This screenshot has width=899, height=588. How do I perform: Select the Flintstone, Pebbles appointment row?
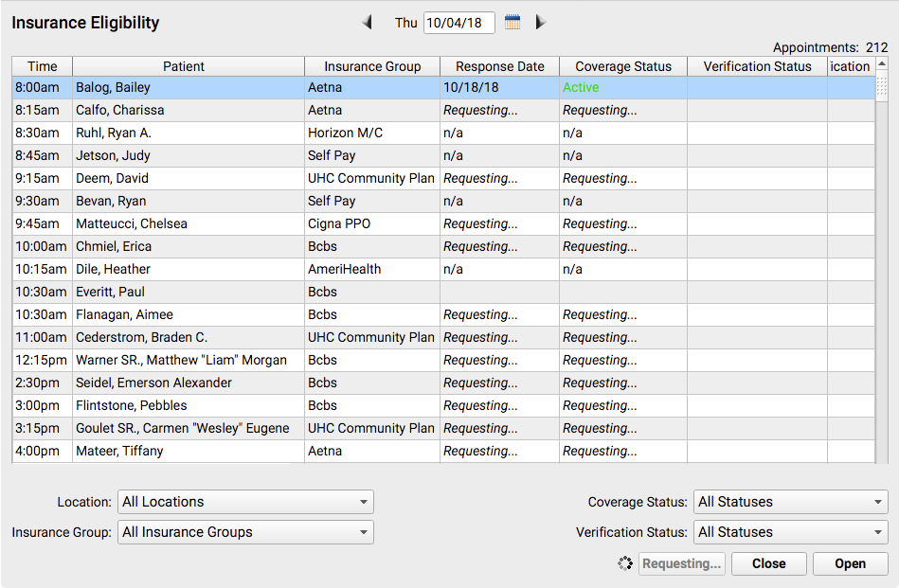443,405
